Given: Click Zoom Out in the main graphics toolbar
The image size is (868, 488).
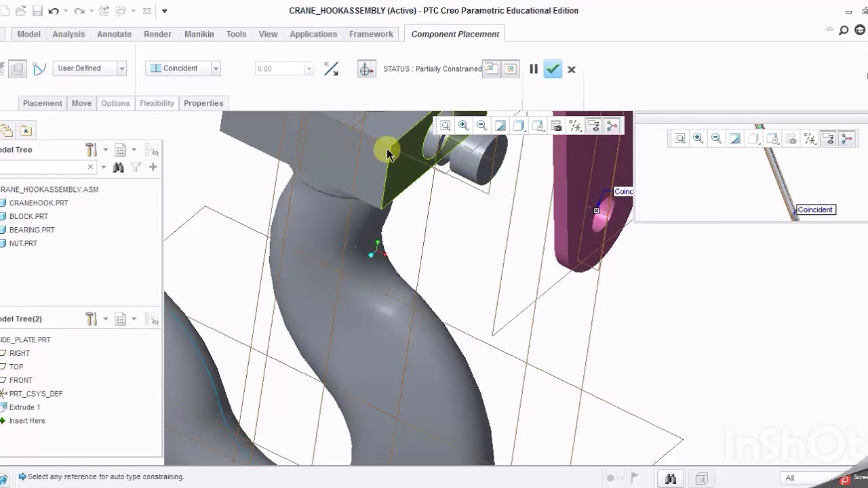Looking at the screenshot, I should tap(481, 125).
